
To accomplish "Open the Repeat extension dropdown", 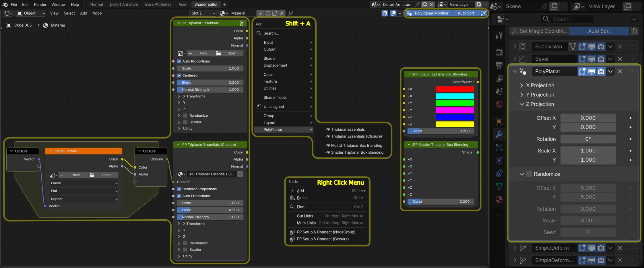I will [84, 199].
